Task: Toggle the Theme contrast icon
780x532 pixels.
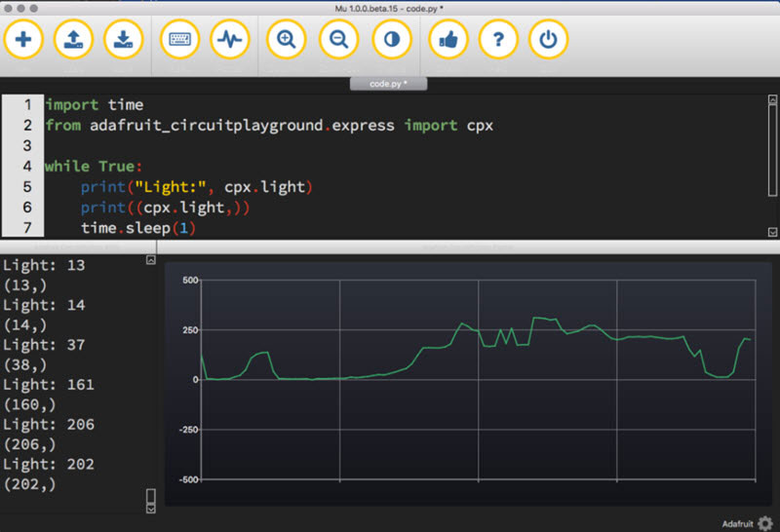Action: (391, 40)
